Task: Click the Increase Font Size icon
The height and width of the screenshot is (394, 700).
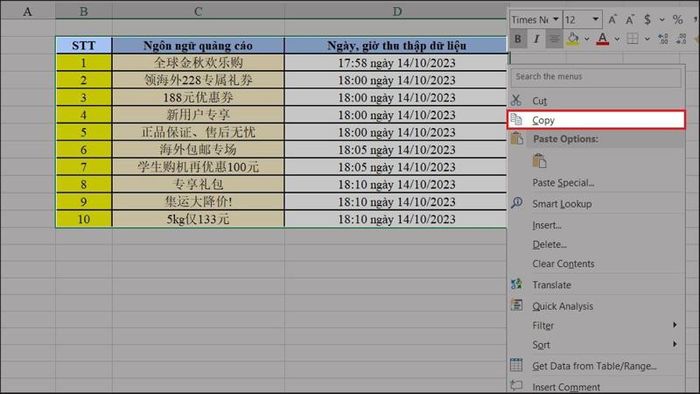Action: point(612,20)
